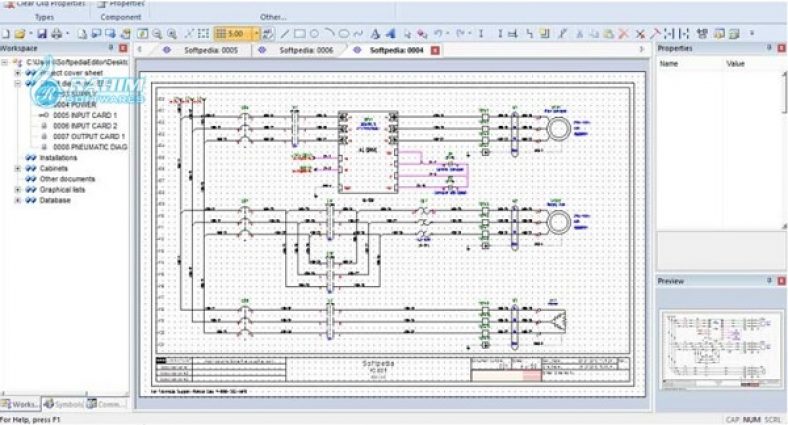Select the Other documents tree item
The width and height of the screenshot is (788, 425).
coord(67,179)
